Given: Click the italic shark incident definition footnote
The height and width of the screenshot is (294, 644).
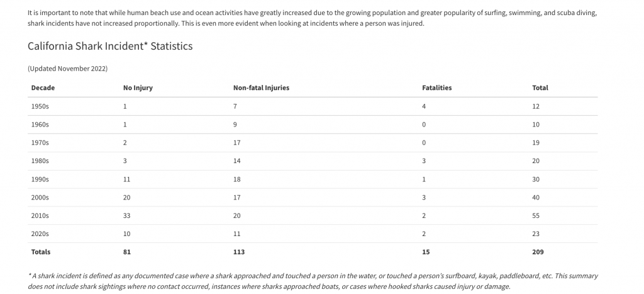Looking at the screenshot, I should click(313, 281).
